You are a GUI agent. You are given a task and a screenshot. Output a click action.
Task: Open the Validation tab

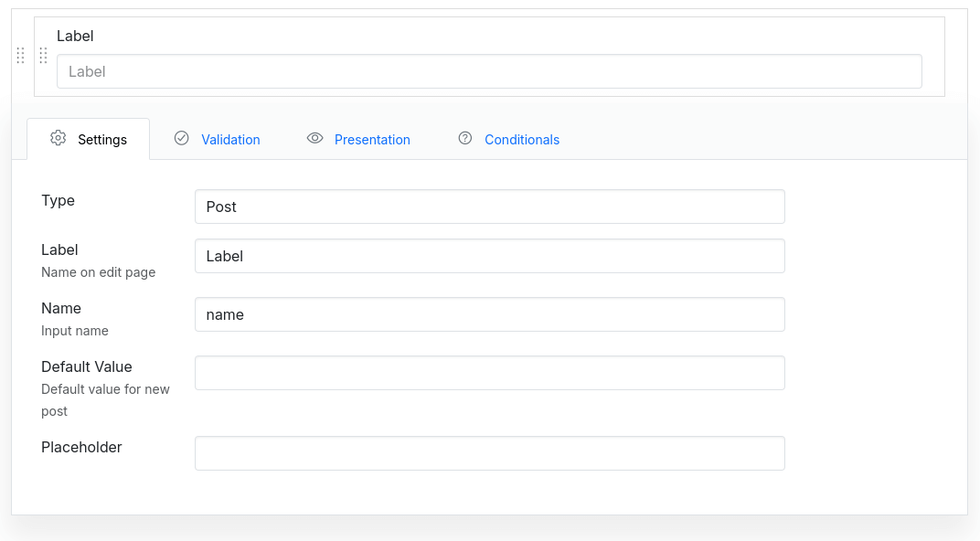[230, 140]
